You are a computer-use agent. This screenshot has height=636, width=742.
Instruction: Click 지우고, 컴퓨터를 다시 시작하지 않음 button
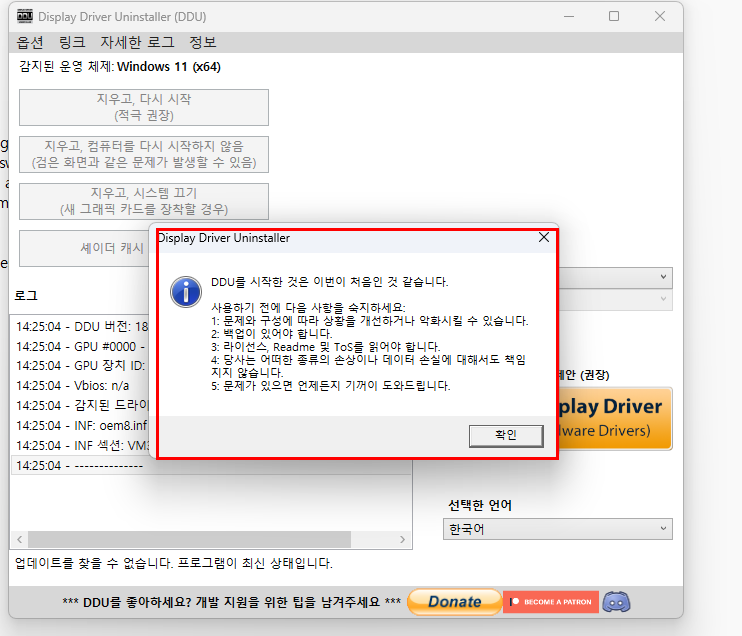pos(144,154)
